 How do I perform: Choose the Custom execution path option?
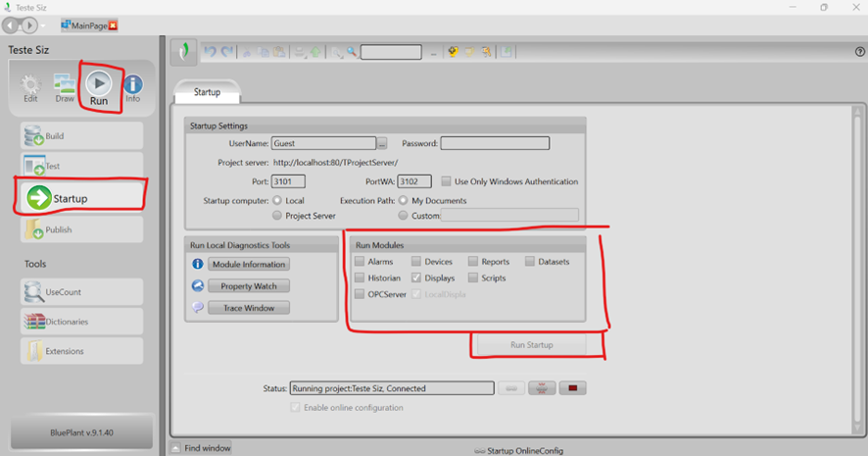tap(403, 216)
